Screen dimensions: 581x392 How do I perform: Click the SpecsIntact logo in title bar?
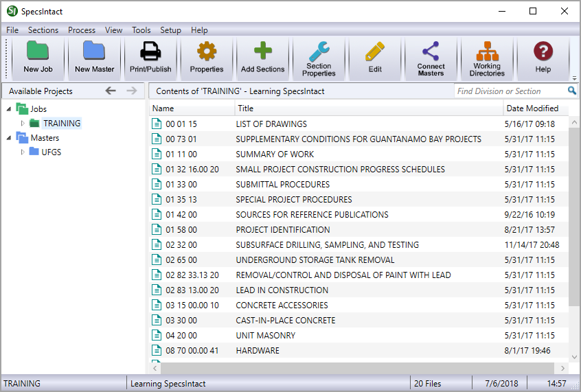pos(12,11)
